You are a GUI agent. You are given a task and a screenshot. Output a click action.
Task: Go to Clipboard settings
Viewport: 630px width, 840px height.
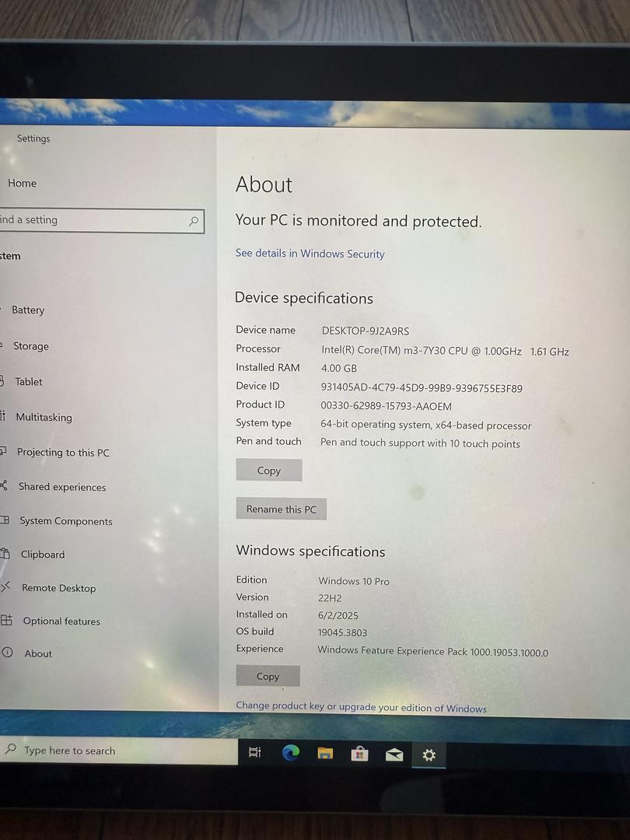click(43, 555)
